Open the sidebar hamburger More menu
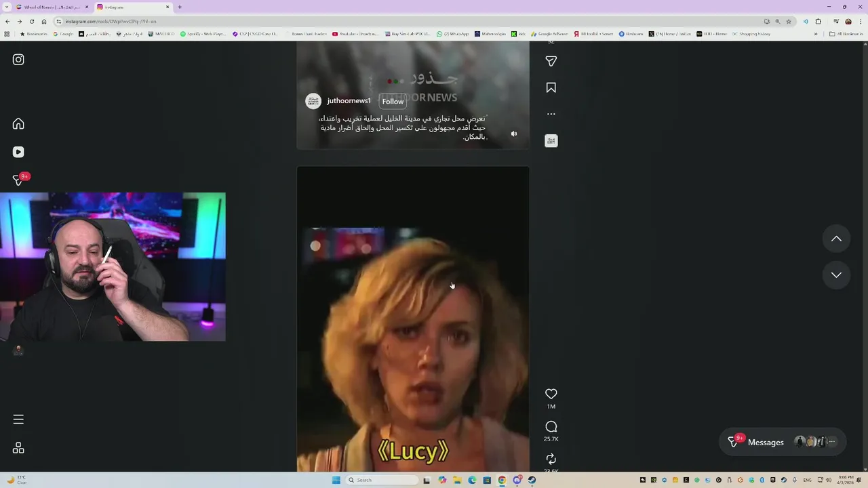 pyautogui.click(x=18, y=420)
